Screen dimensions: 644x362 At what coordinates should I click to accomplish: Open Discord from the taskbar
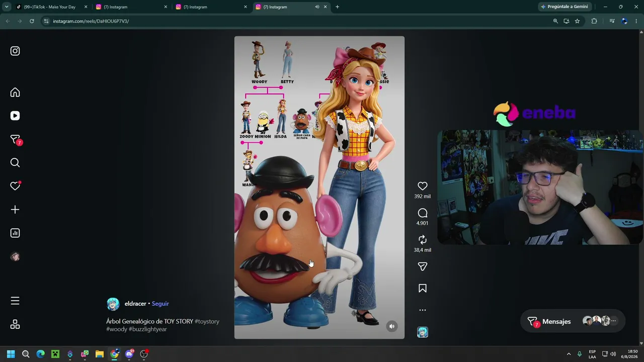point(129,354)
